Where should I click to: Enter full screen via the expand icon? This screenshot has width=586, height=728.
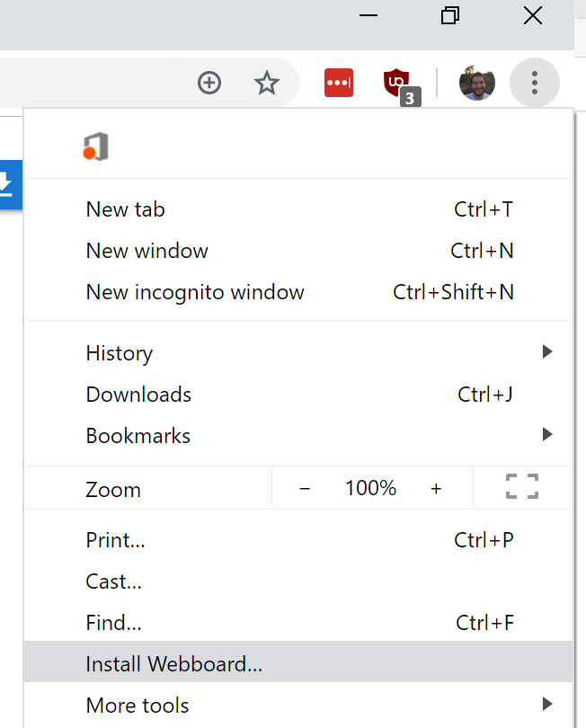[x=521, y=487]
